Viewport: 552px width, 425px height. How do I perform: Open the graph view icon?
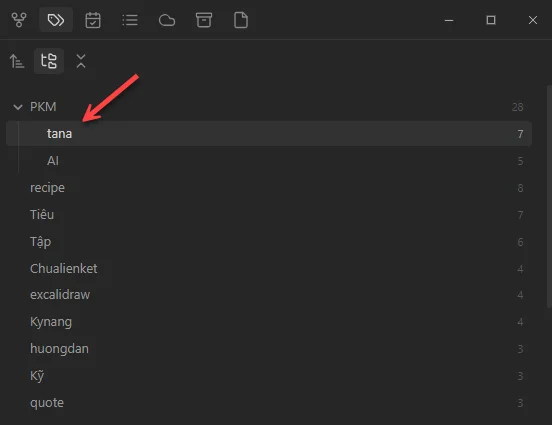pyautogui.click(x=19, y=20)
